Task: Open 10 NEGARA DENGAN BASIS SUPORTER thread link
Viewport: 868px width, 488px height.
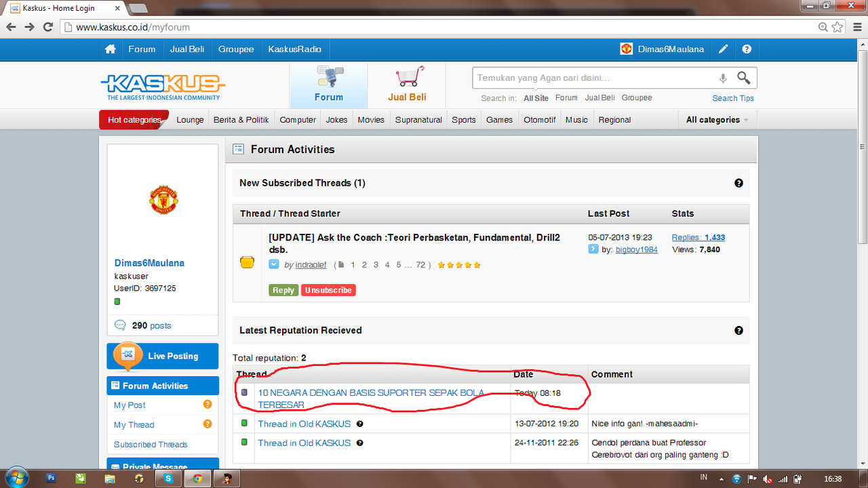Action: [370, 399]
